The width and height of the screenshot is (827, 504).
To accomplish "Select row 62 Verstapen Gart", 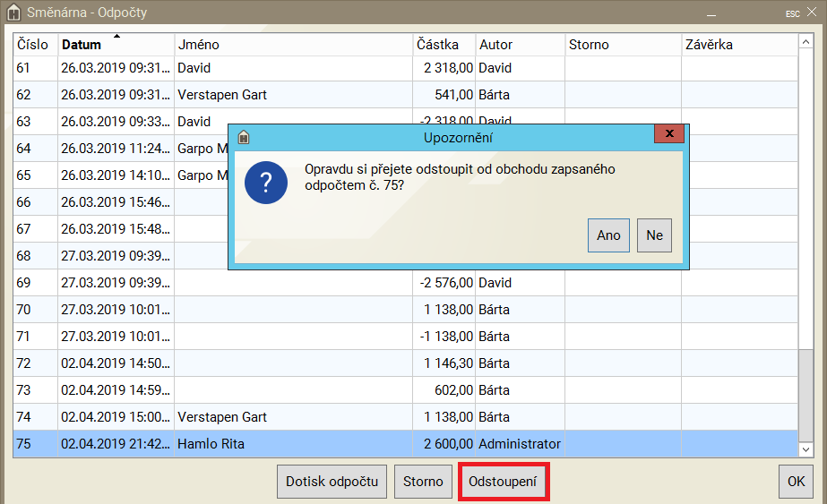I will coord(269,95).
